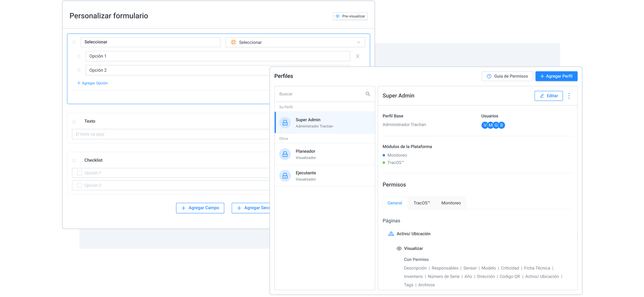Open the Guia de Permisos help button

pos(507,76)
